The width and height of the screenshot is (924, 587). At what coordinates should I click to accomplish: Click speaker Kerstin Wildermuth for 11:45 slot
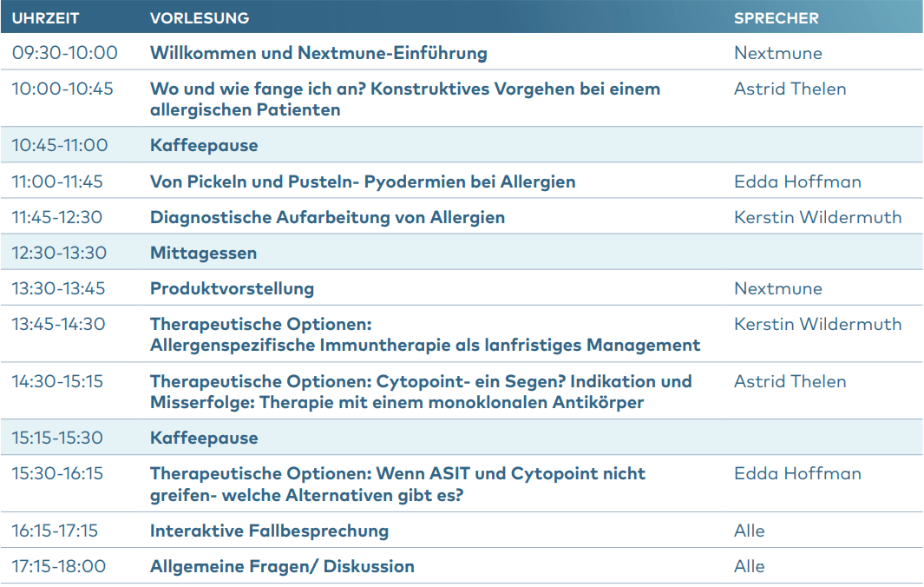[817, 218]
